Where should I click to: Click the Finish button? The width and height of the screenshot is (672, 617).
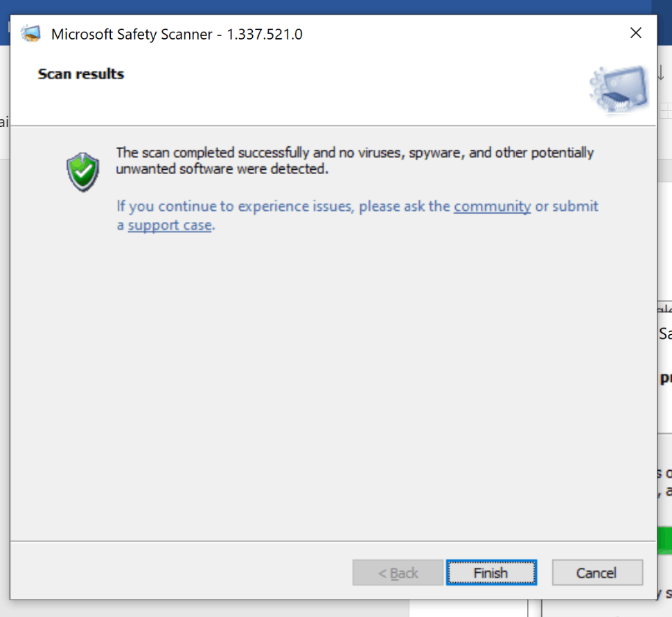[491, 572]
